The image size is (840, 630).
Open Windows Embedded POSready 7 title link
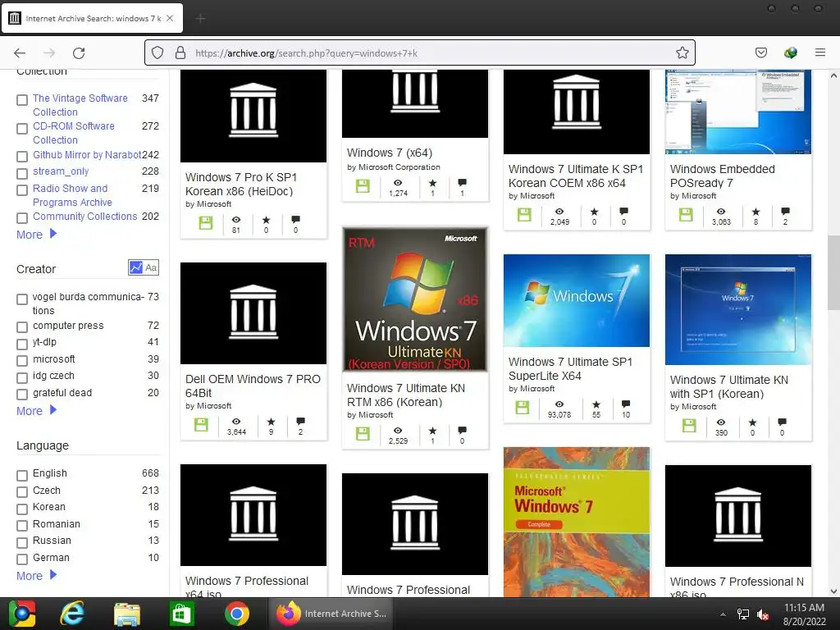coord(722,176)
